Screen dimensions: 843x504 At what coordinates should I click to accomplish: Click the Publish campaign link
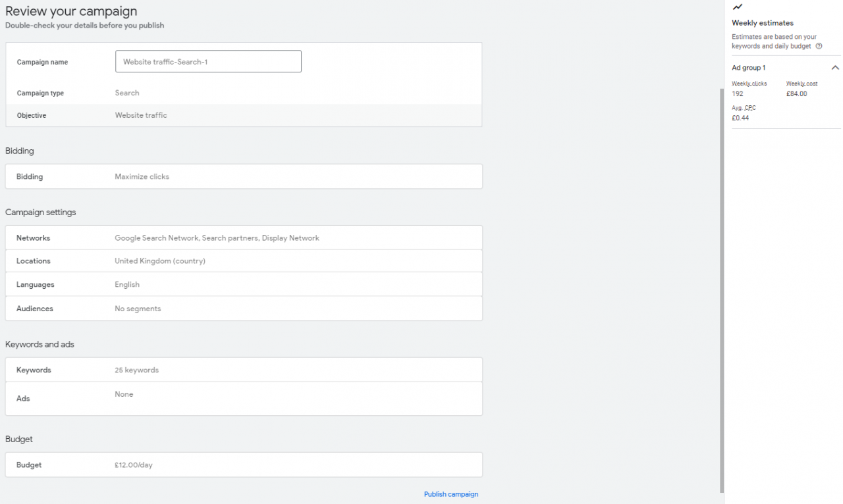tap(450, 493)
